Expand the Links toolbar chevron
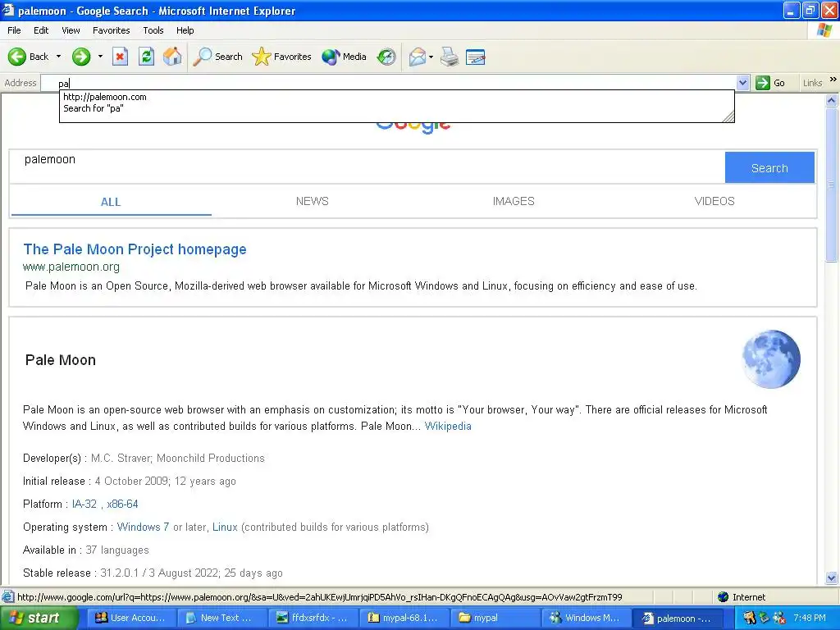The height and width of the screenshot is (630, 840). 833,80
